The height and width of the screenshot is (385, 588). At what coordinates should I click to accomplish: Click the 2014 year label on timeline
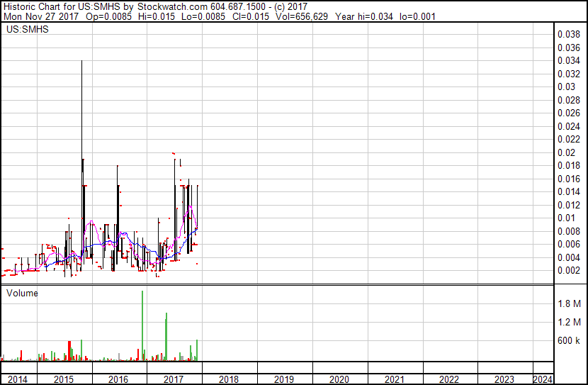tap(18, 379)
